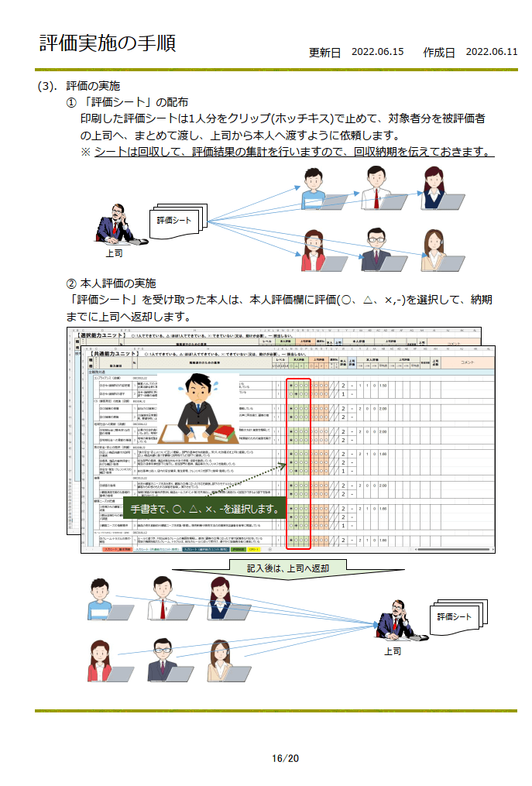Click the creation date 2022.06.11
Screen dimensions: 532x786
[492, 52]
